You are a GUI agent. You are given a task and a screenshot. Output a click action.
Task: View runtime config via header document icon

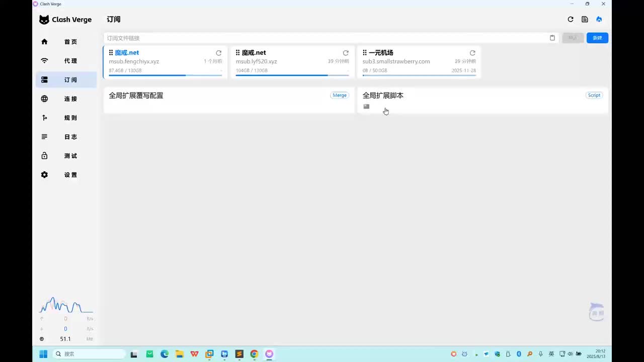click(x=585, y=19)
